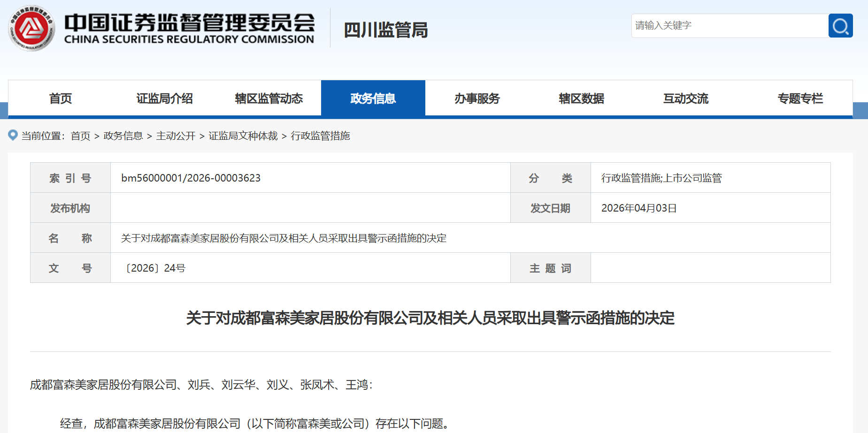
Task: Click 政务信息 breadcrumb link
Action: (123, 136)
